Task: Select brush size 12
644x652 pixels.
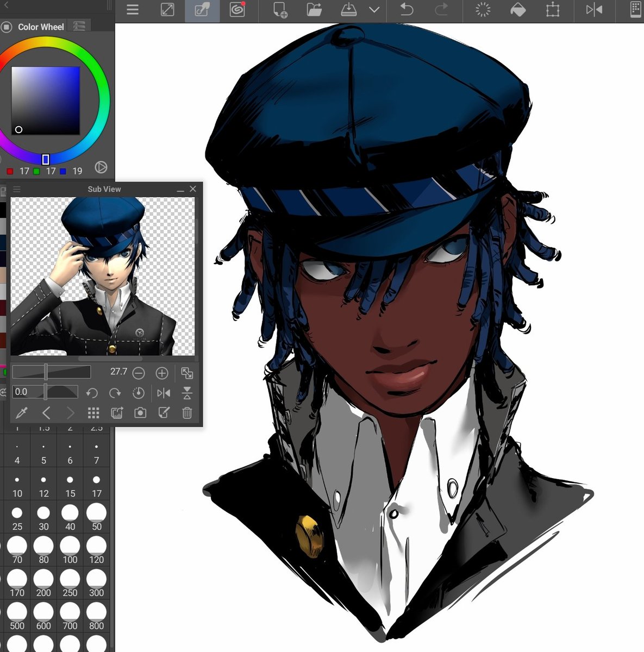Action: (43, 487)
